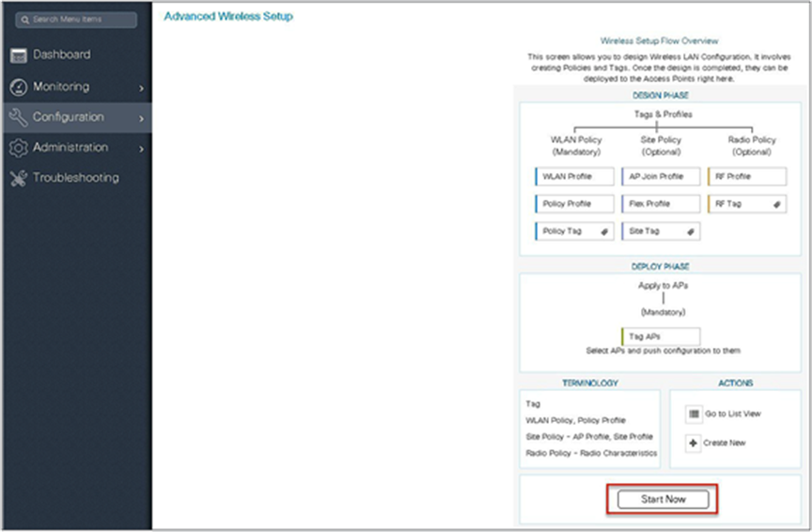This screenshot has height=532, width=812.
Task: Open the Dashboard menu item
Action: click(77, 55)
